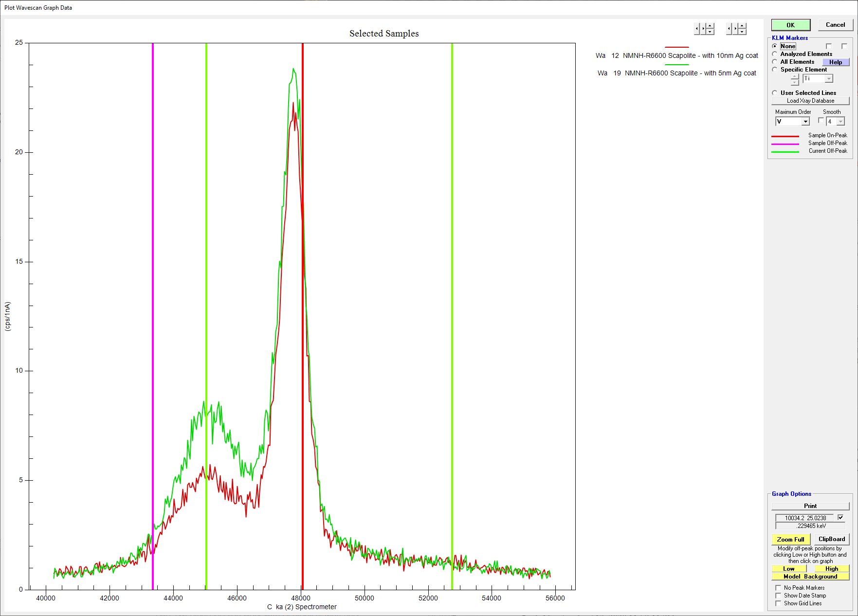Screen dimensions: 858x616
Task: Open the Smooth value dropdown
Action: [x=840, y=122]
